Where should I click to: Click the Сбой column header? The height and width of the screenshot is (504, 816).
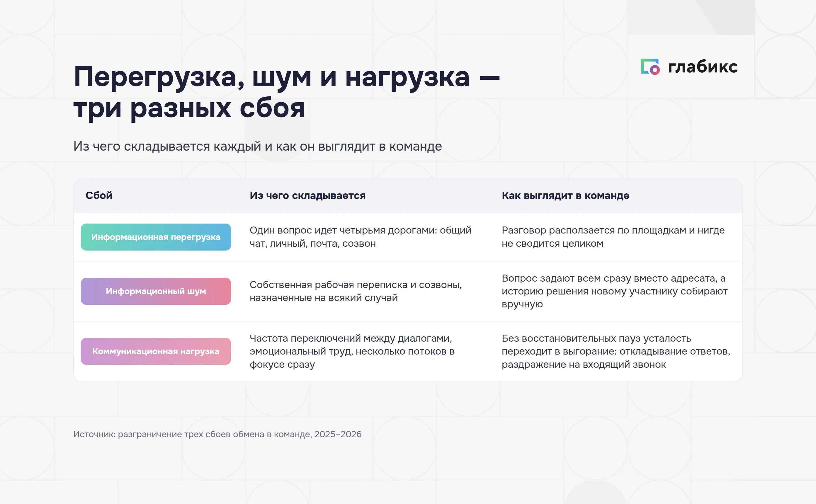click(99, 195)
